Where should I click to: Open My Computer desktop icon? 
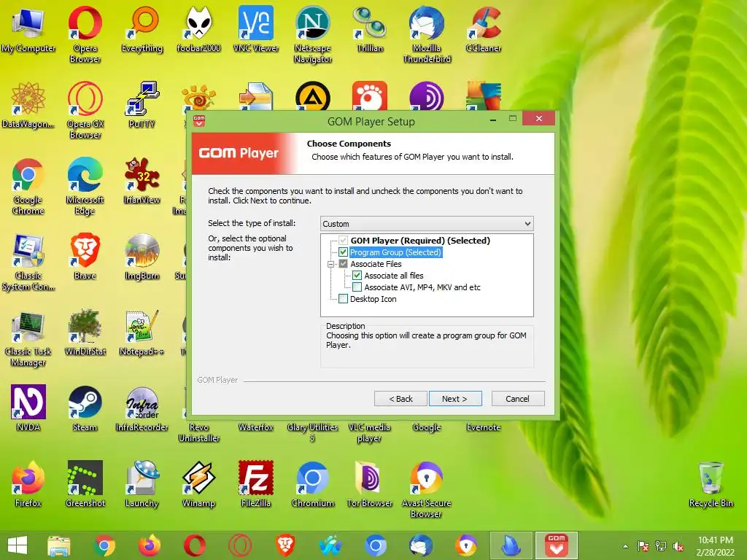28,29
